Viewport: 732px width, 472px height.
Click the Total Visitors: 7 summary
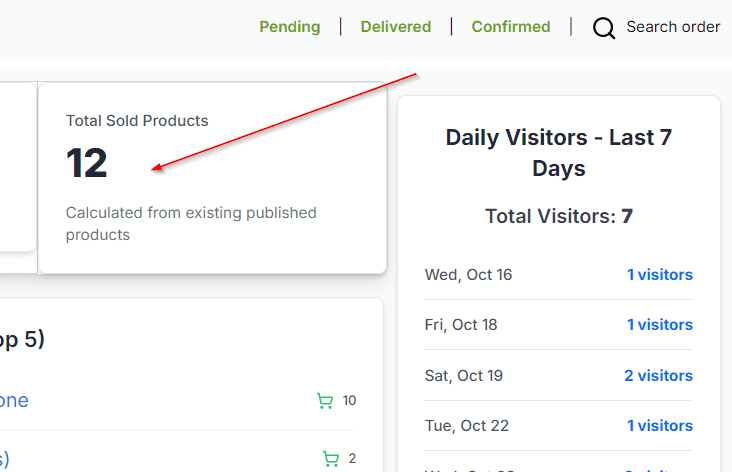[x=559, y=216]
